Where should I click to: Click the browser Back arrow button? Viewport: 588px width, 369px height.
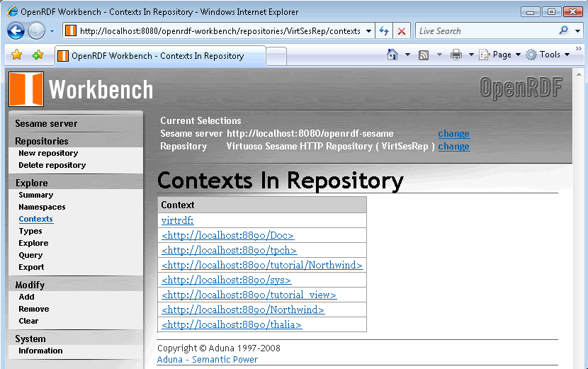pos(16,30)
